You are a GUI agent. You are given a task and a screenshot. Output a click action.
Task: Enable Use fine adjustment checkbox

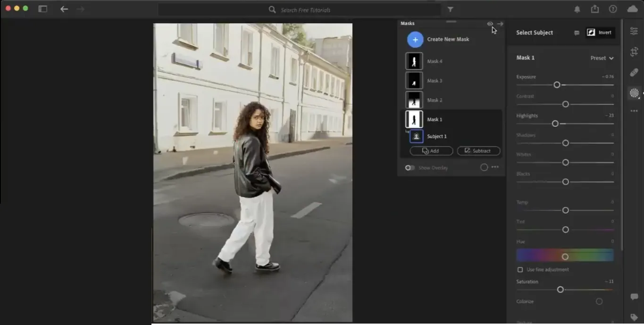pos(520,270)
